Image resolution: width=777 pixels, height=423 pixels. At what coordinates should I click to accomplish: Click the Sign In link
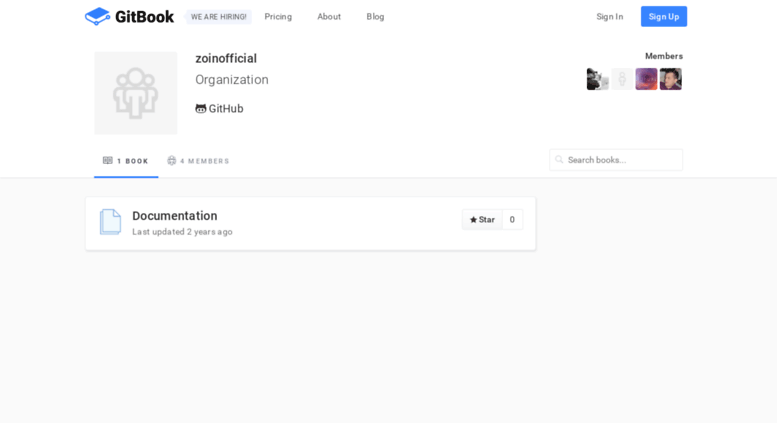point(610,16)
